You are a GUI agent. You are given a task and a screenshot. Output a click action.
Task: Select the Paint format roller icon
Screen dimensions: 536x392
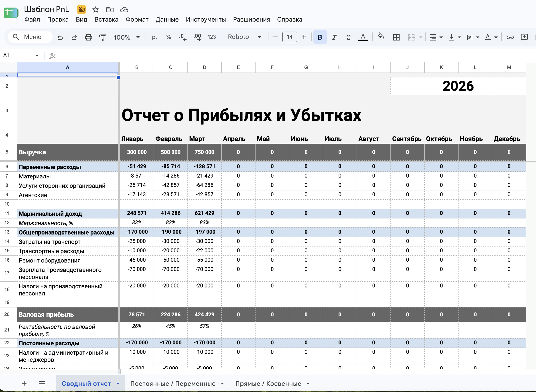(102, 37)
